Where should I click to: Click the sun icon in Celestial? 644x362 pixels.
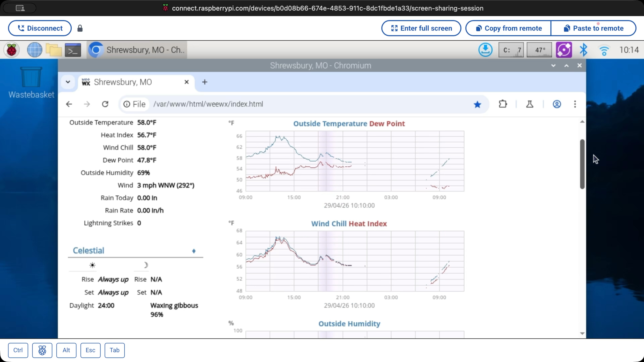[x=93, y=265]
